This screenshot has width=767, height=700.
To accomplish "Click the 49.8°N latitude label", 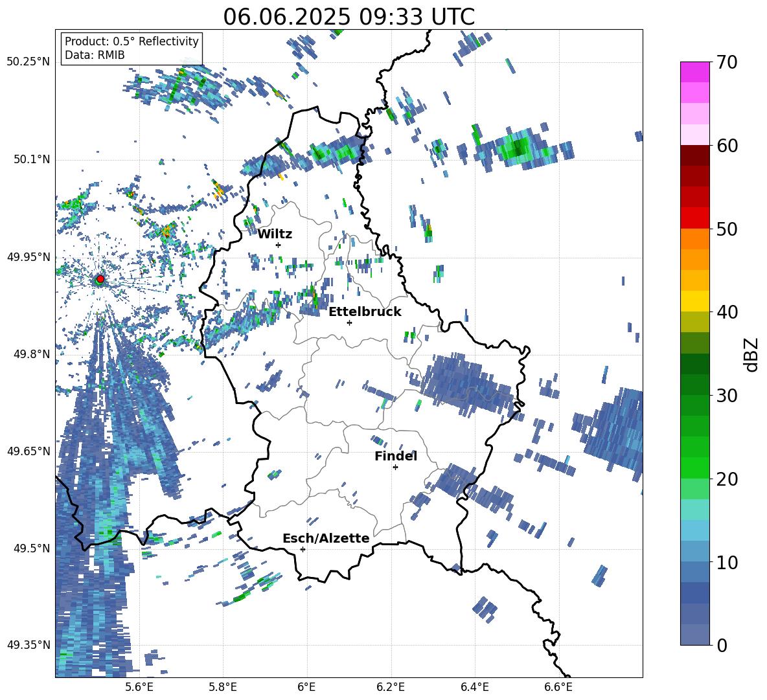I will coord(31,354).
